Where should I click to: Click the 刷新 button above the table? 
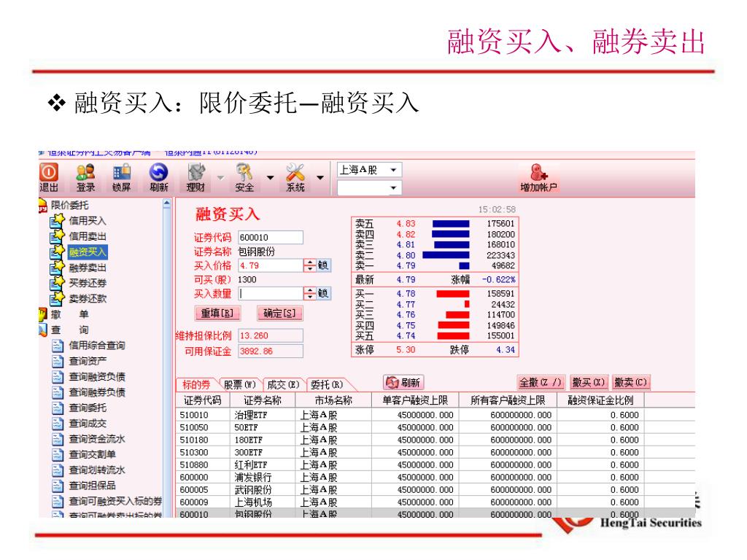tap(403, 382)
